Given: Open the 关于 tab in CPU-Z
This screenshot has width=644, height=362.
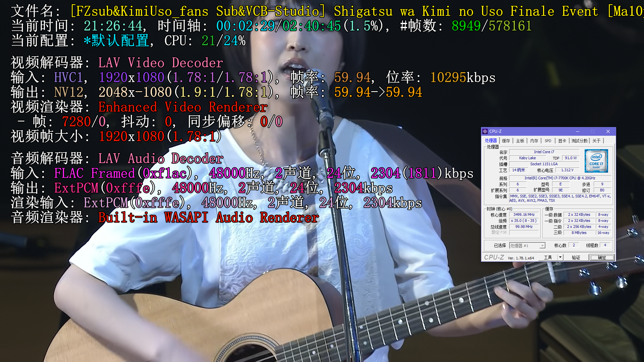Looking at the screenshot, I should click(596, 141).
